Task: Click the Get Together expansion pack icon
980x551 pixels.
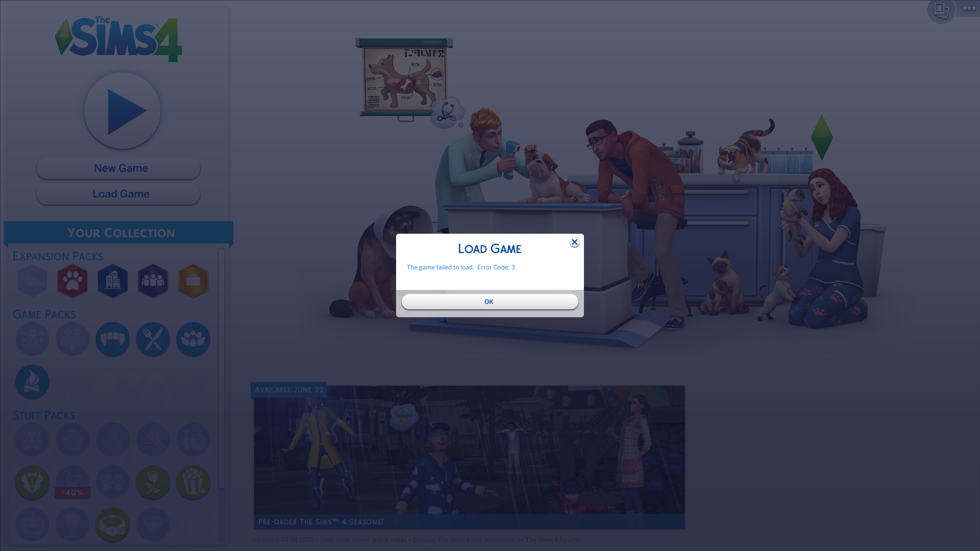Action: click(x=153, y=281)
